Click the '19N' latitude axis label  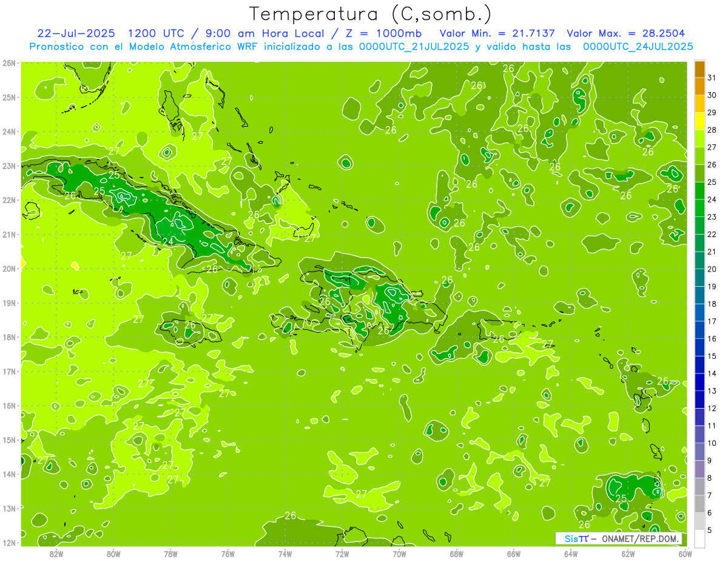click(9, 303)
